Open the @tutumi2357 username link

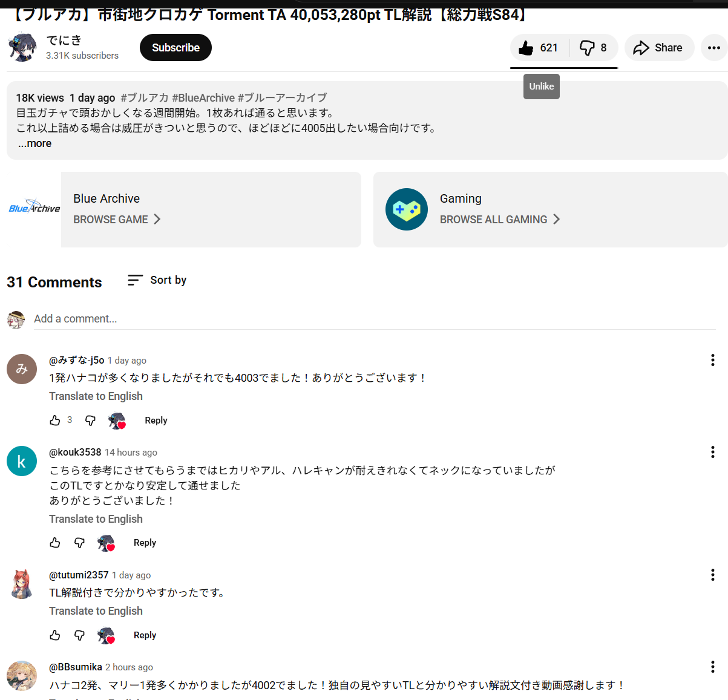(79, 575)
